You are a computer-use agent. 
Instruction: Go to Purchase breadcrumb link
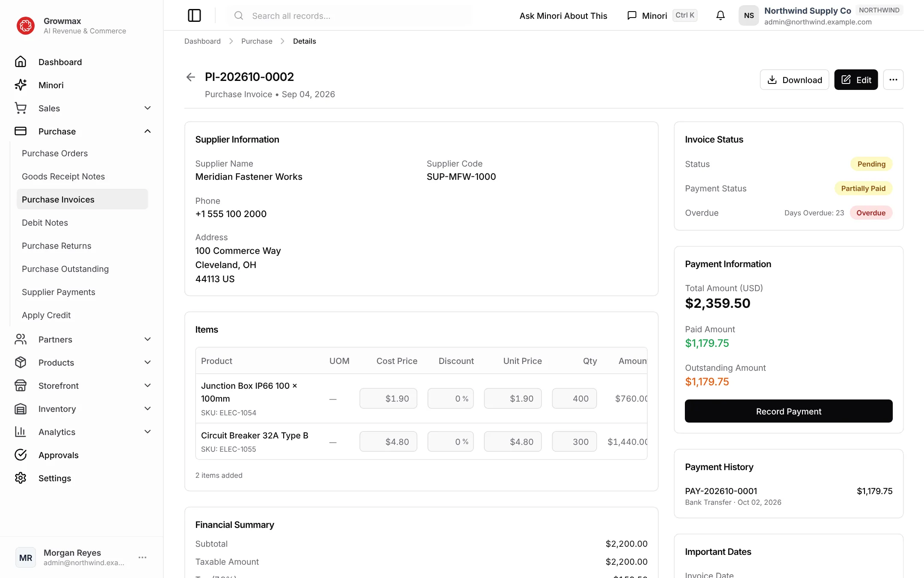[257, 41]
